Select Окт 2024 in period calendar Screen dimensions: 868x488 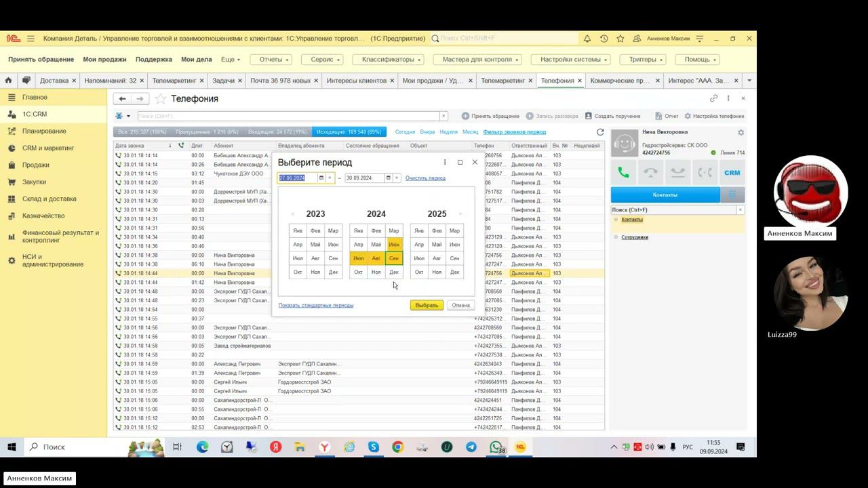coord(359,272)
